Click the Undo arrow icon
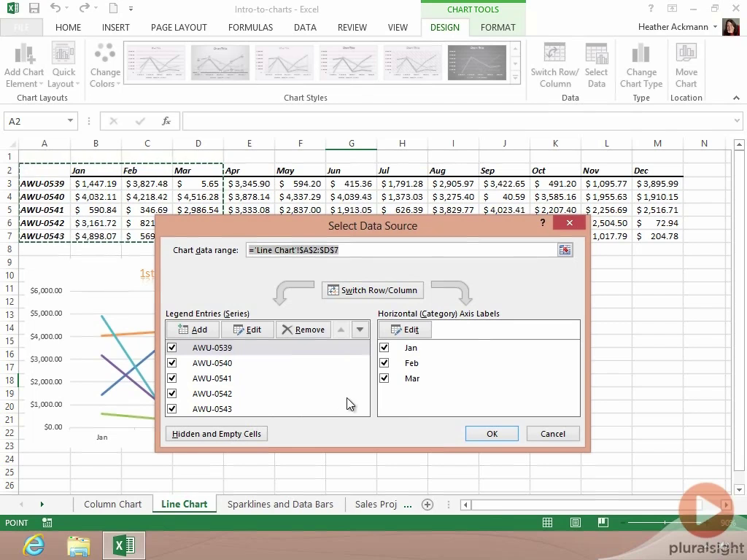This screenshot has height=560, width=747. (55, 8)
